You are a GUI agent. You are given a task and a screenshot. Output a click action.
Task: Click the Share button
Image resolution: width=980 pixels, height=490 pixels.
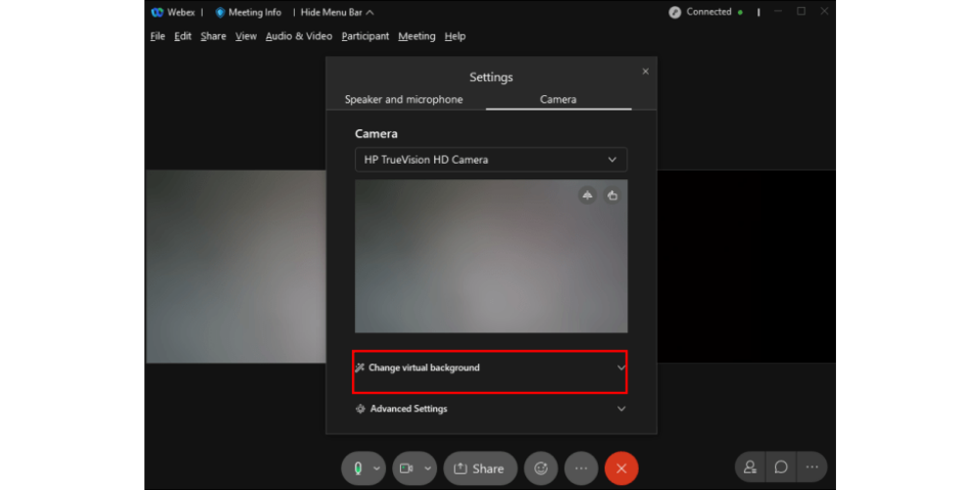(479, 468)
